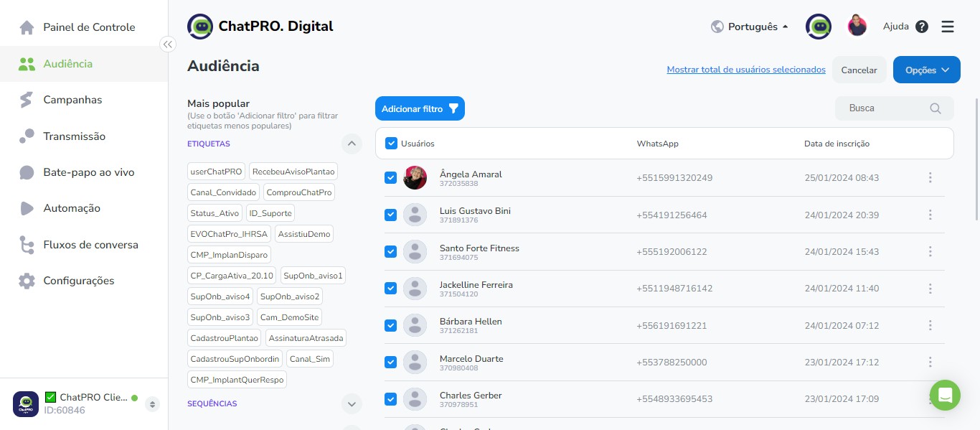The width and height of the screenshot is (980, 430).
Task: Select the RecebeuAvisoPlantao tag
Action: (x=293, y=172)
